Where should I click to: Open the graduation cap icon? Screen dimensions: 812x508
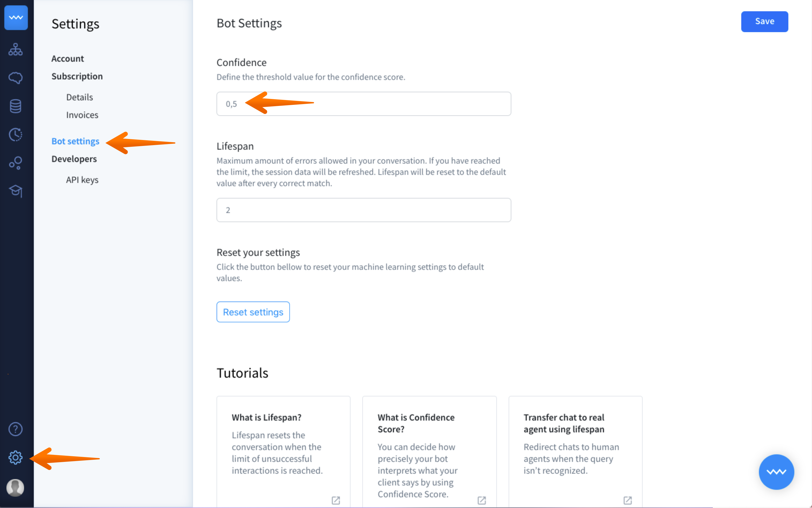pyautogui.click(x=16, y=191)
